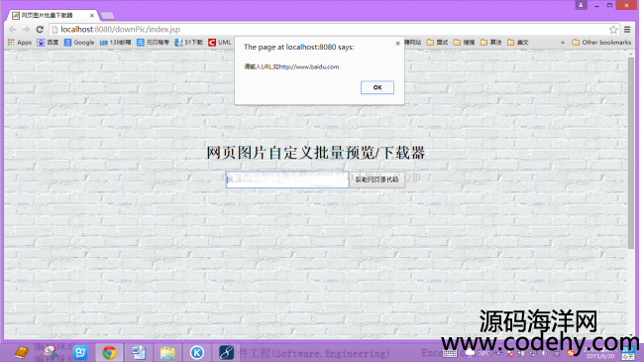Show hidden bookmarks via the overflow chevron
This screenshot has width=644, height=362.
coord(563,43)
